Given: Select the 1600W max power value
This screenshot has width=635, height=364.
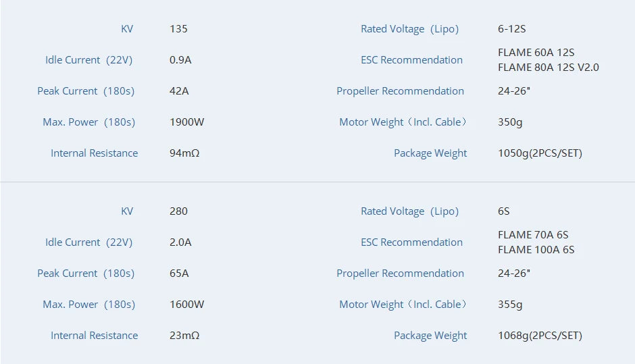Looking at the screenshot, I should click(186, 305).
